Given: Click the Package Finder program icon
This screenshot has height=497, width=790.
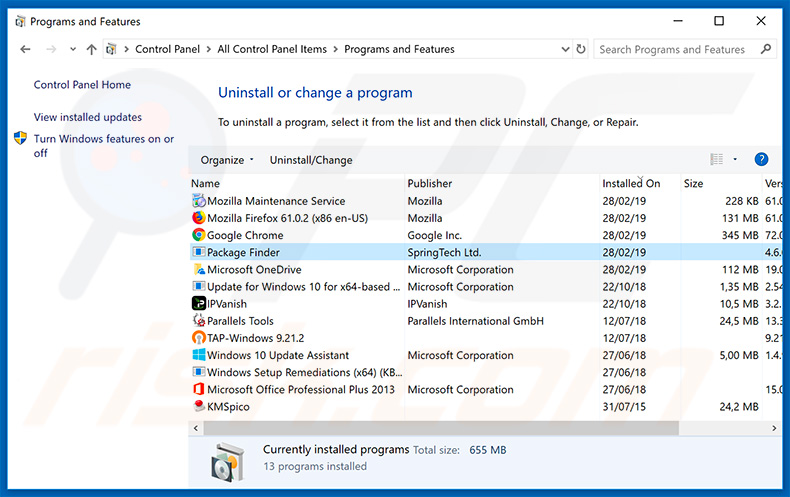Looking at the screenshot, I should [199, 252].
